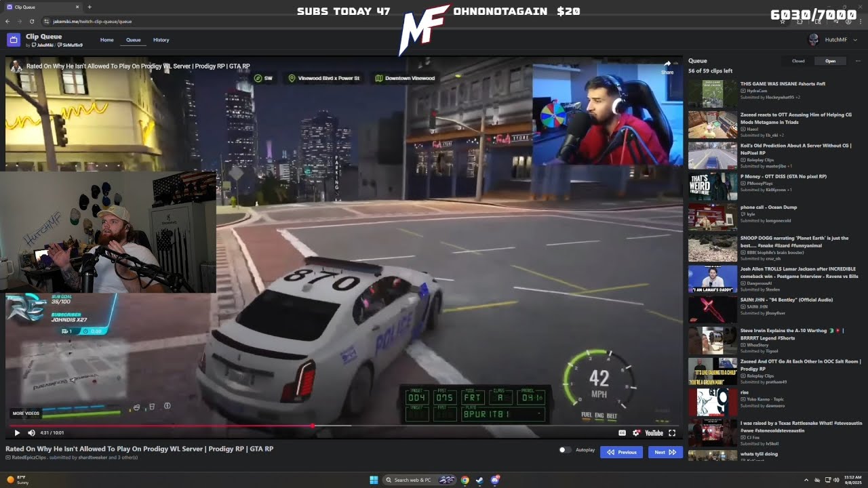
Task: Mute the video volume icon
Action: (x=31, y=432)
